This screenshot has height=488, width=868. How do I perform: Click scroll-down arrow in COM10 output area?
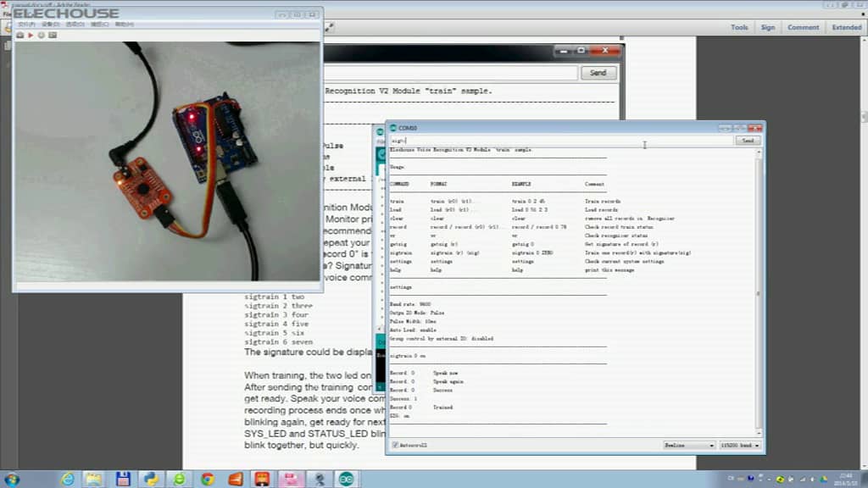pyautogui.click(x=759, y=433)
